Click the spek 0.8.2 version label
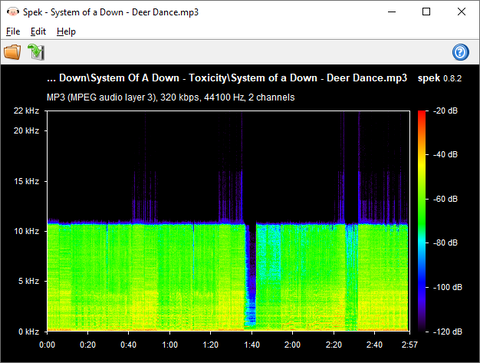Image resolution: width=480 pixels, height=363 pixels. coord(440,78)
